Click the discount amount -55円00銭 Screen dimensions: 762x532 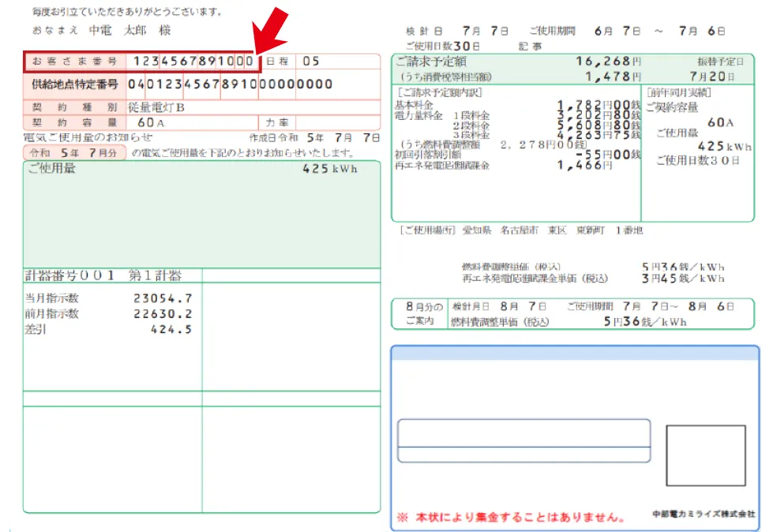coord(609,155)
